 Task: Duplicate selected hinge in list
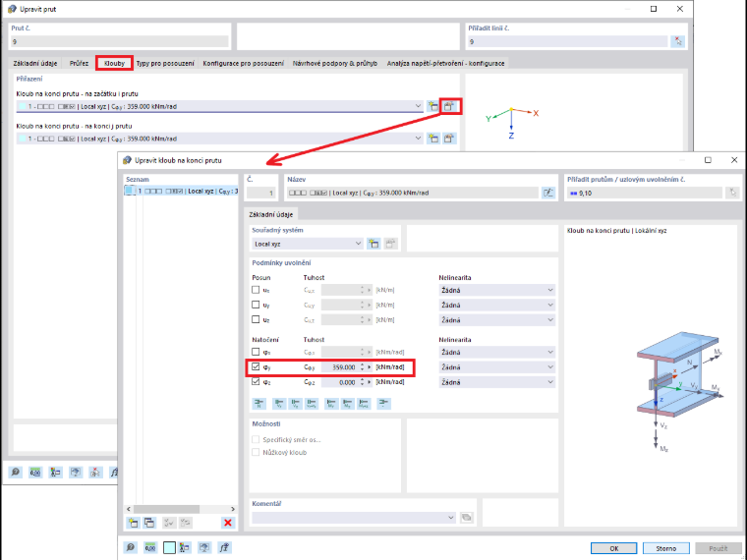[x=149, y=523]
